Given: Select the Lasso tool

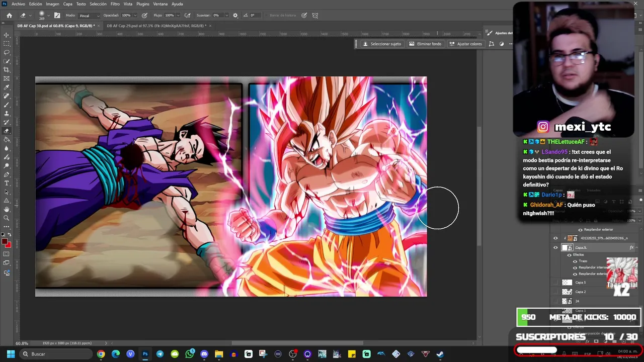Looking at the screenshot, I should tap(7, 52).
